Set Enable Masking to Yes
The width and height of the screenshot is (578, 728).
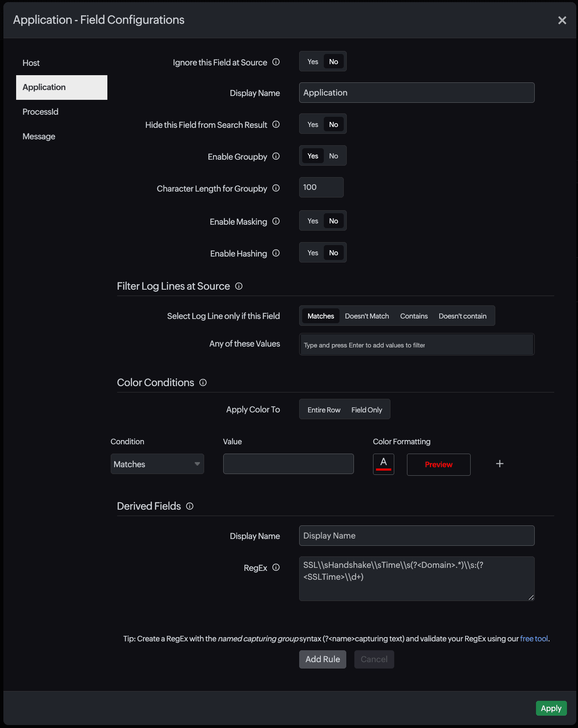coord(313,221)
